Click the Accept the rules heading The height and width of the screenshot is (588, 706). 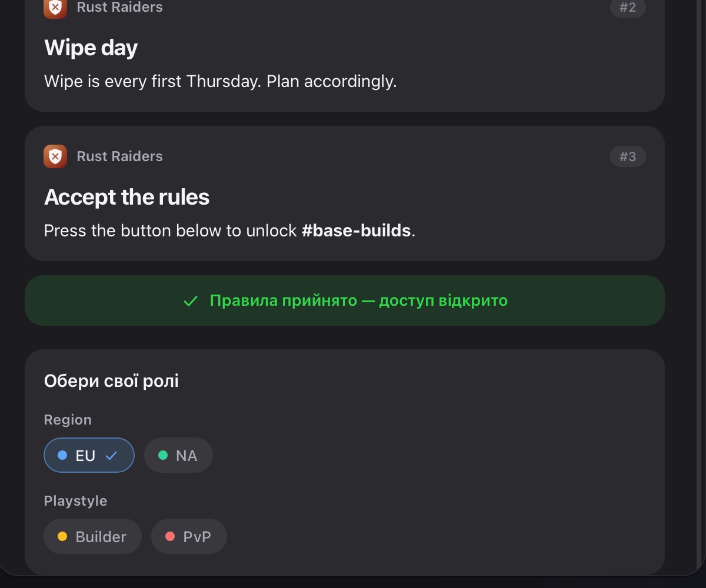click(126, 197)
